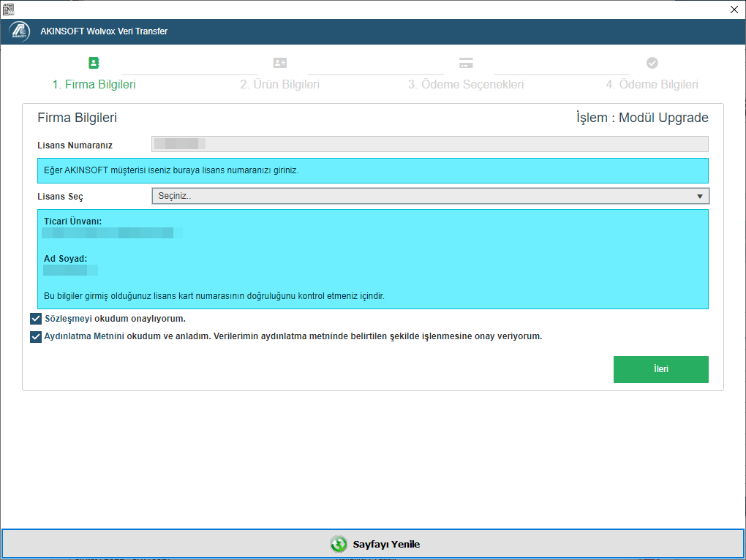
Task: Click the İşlem : Modül Upgrade text
Action: pos(642,118)
